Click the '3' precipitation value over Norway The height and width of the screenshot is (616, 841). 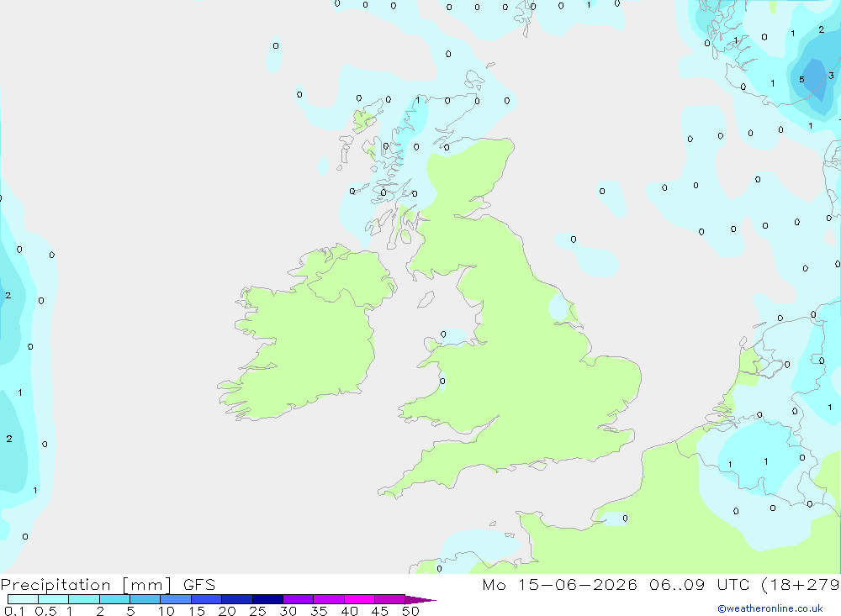point(831,76)
